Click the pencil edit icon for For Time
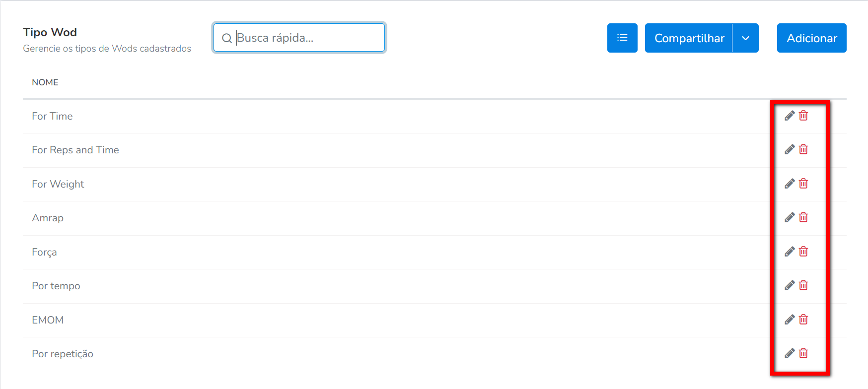This screenshot has height=389, width=868. (790, 116)
